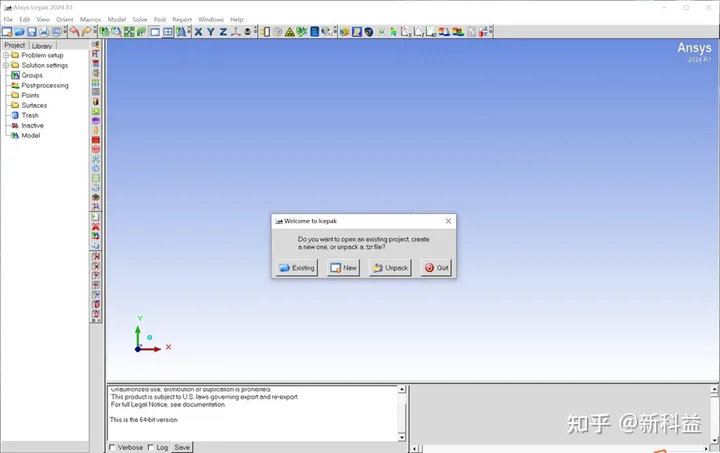Click the red Undo arrow icon
Screen dimensions: 720x453
74,32
